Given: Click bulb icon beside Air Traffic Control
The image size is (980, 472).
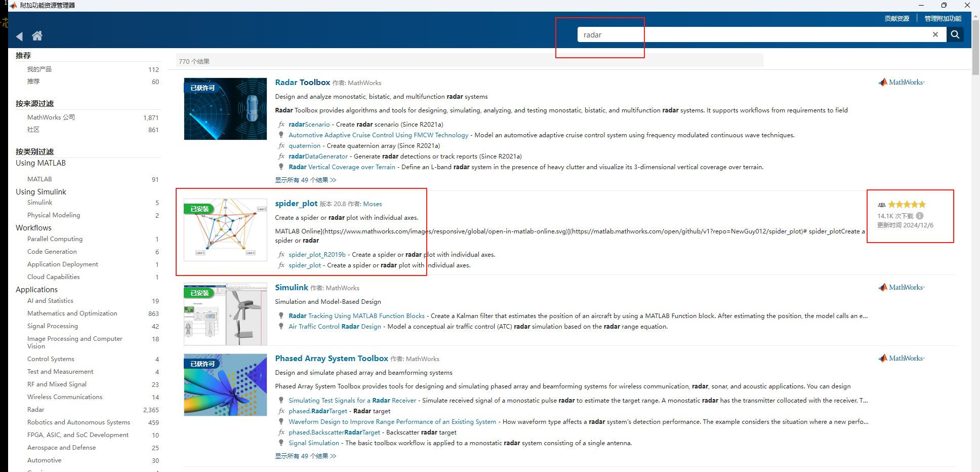Looking at the screenshot, I should [281, 326].
